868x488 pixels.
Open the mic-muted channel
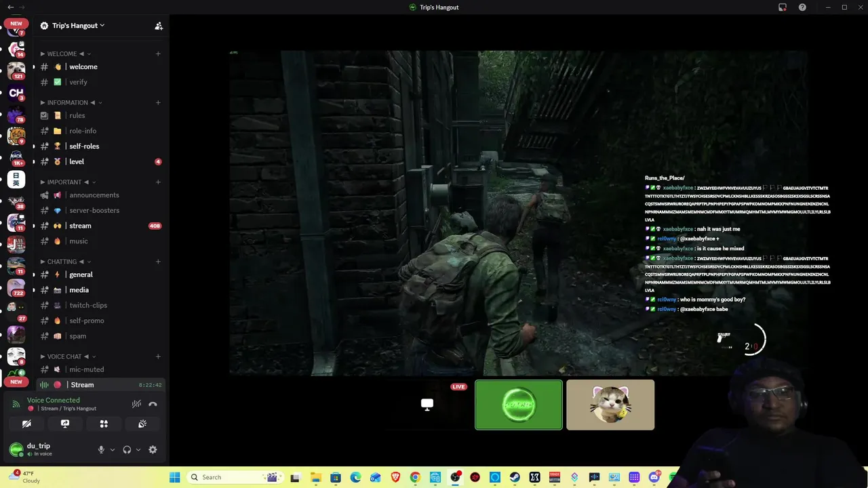coord(101,369)
